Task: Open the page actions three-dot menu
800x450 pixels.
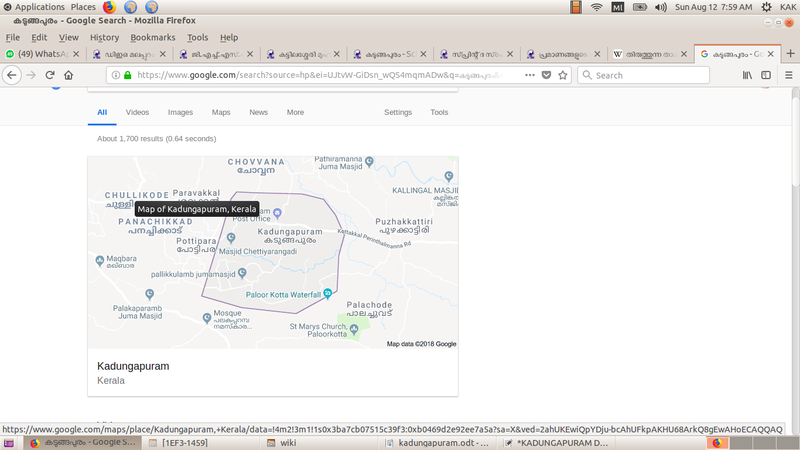Action: (x=527, y=75)
